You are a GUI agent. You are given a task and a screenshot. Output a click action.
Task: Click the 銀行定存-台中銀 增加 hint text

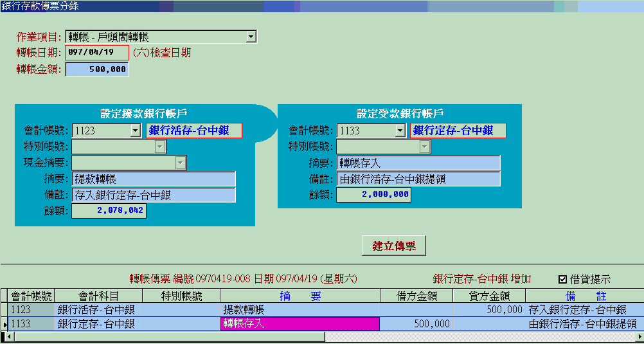(482, 280)
